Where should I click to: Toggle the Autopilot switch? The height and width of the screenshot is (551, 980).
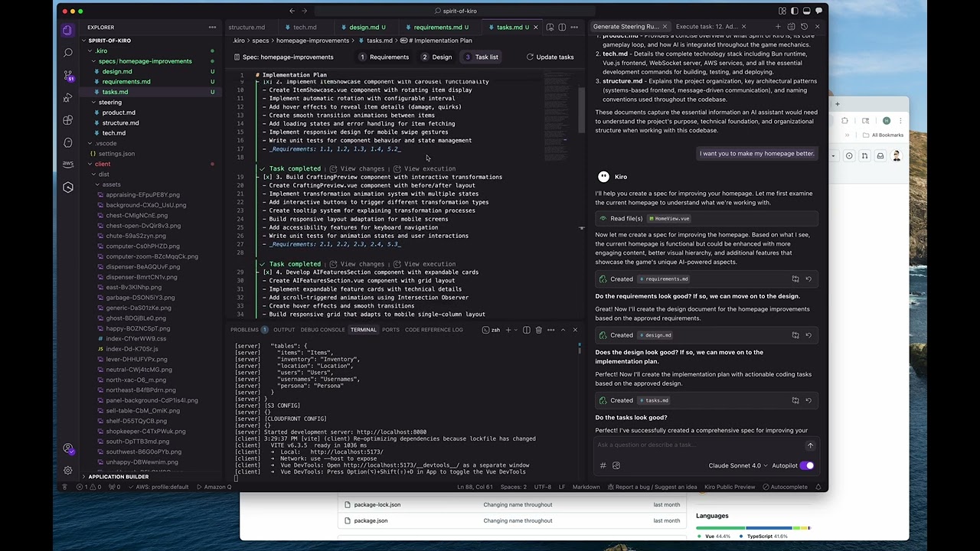807,465
